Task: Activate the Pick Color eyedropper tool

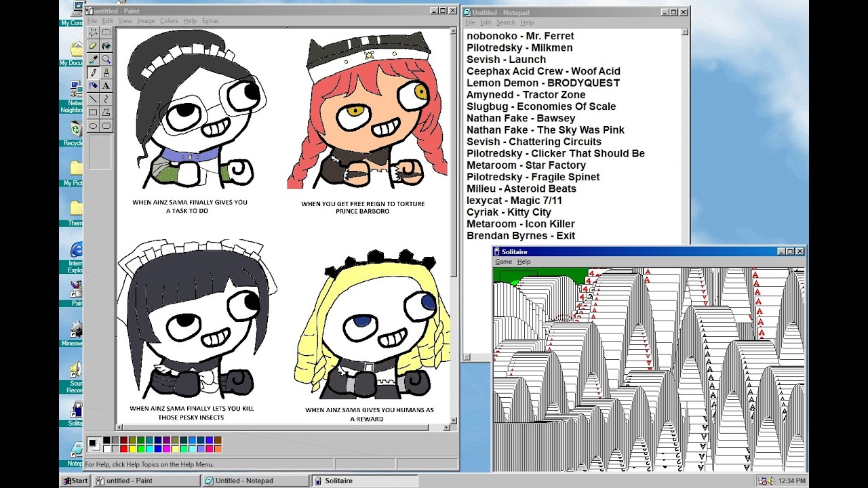Action: pyautogui.click(x=93, y=59)
